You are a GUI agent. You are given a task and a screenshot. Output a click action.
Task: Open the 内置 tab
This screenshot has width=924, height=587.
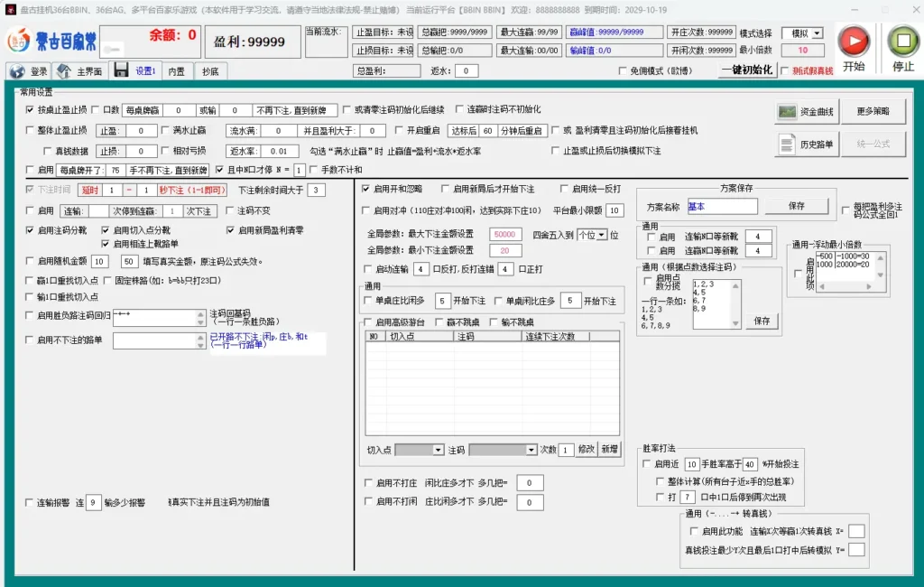click(176, 71)
